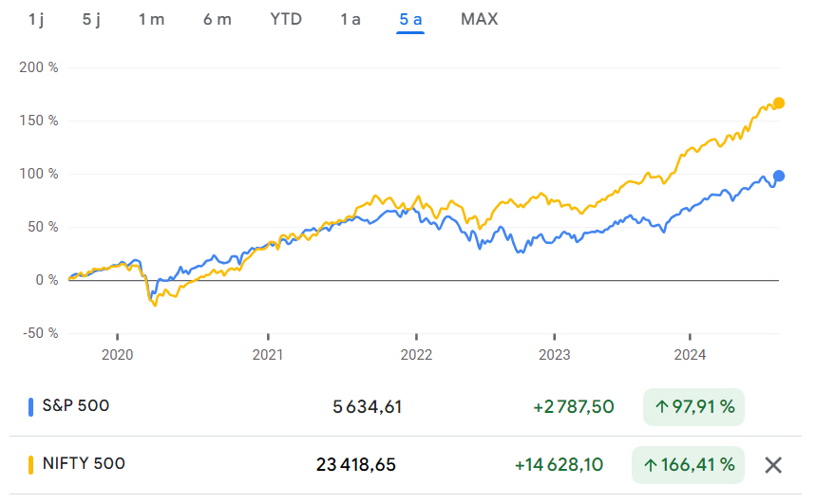Remove NIFTY 500 comparison with X icon

[x=773, y=464]
